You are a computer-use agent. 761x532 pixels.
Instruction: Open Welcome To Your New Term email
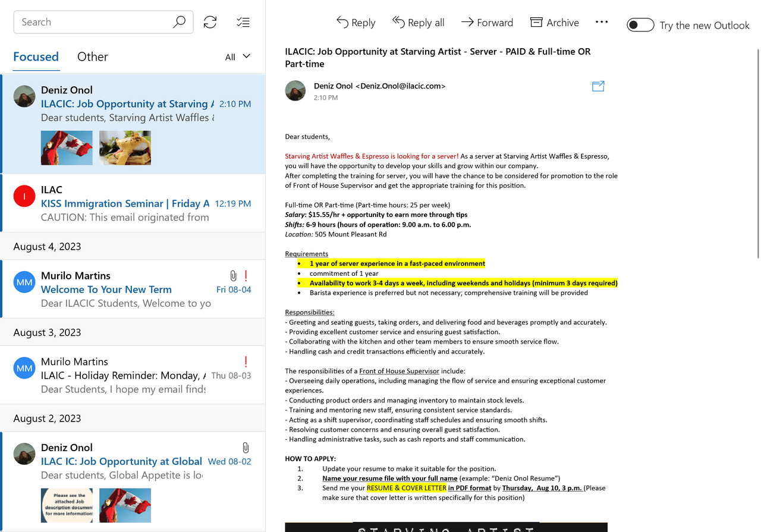134,289
